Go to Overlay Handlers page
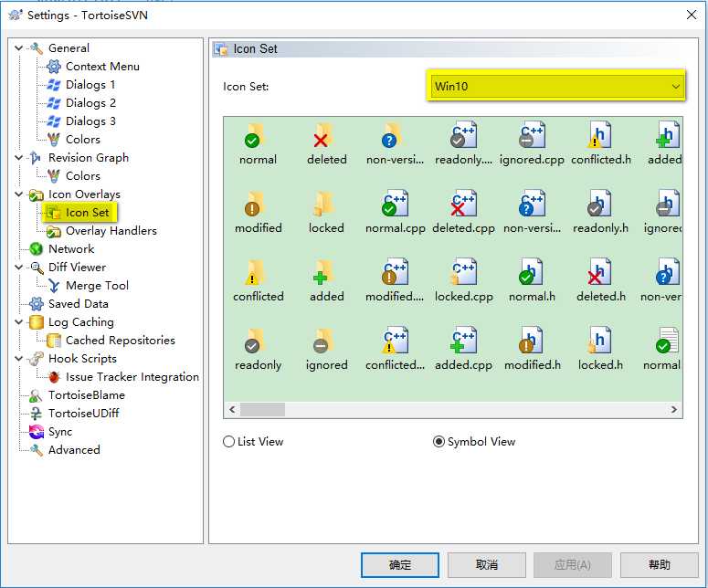Screen dimensions: 708x588 click(111, 231)
